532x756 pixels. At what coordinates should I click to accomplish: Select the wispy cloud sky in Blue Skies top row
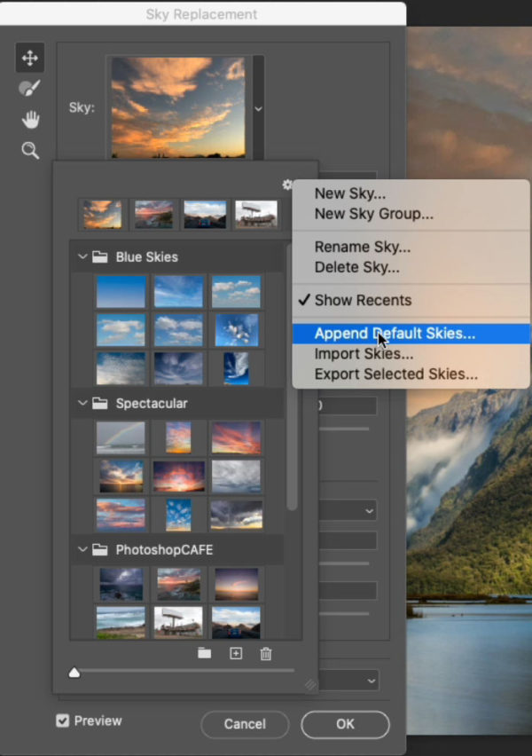[178, 292]
